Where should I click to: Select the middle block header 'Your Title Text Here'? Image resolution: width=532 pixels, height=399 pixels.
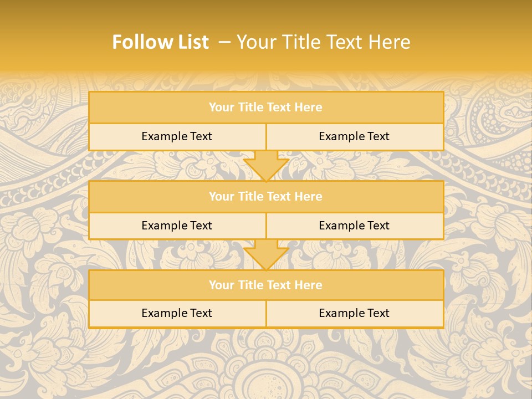point(267,196)
